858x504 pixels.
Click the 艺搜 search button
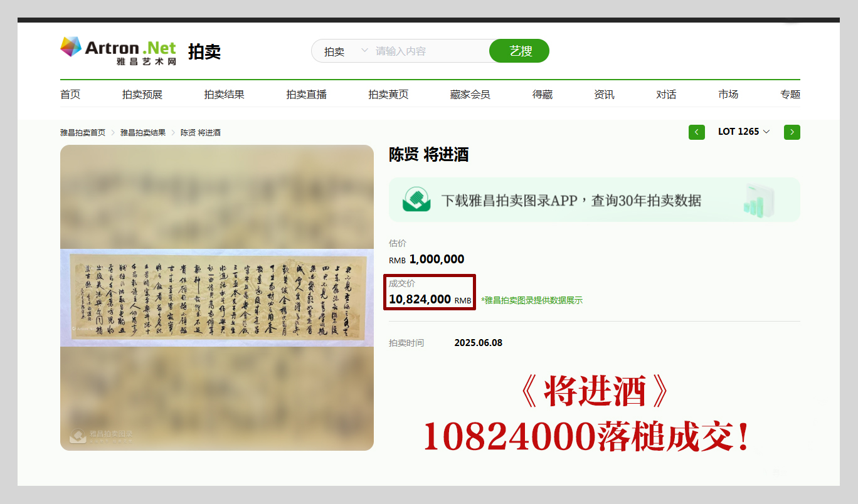tap(519, 51)
